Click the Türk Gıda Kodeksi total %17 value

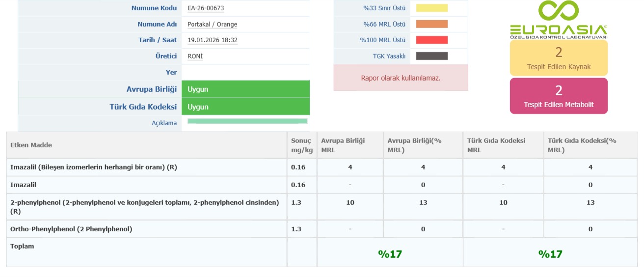pyautogui.click(x=550, y=254)
